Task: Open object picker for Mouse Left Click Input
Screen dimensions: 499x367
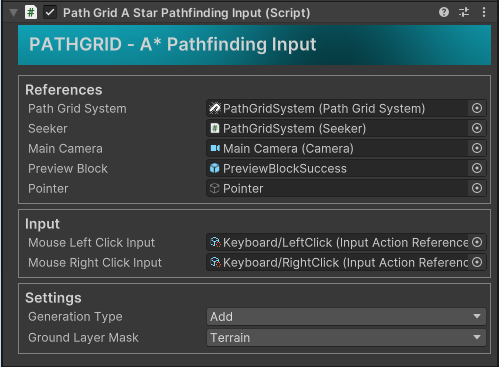Action: click(x=477, y=242)
